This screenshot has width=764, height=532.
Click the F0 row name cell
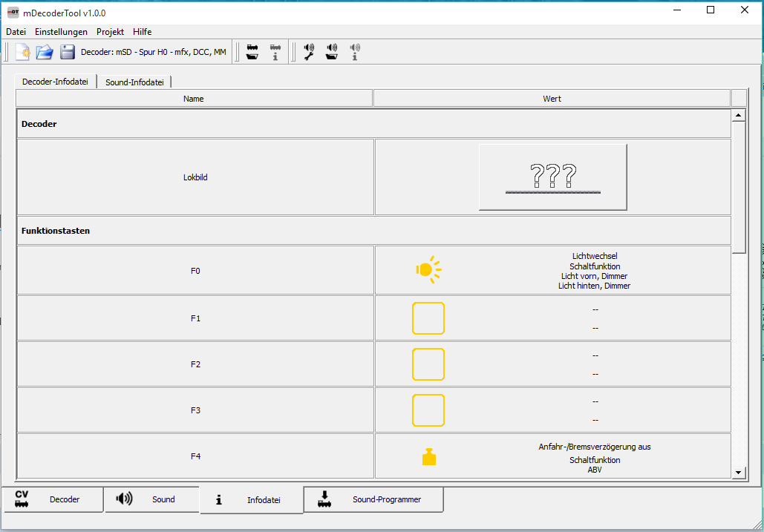click(x=195, y=271)
